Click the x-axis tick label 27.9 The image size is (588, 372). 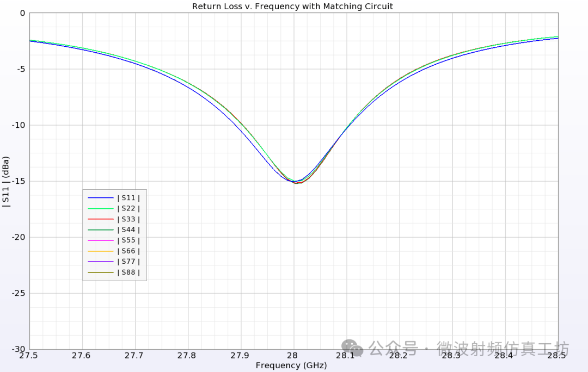240,355
